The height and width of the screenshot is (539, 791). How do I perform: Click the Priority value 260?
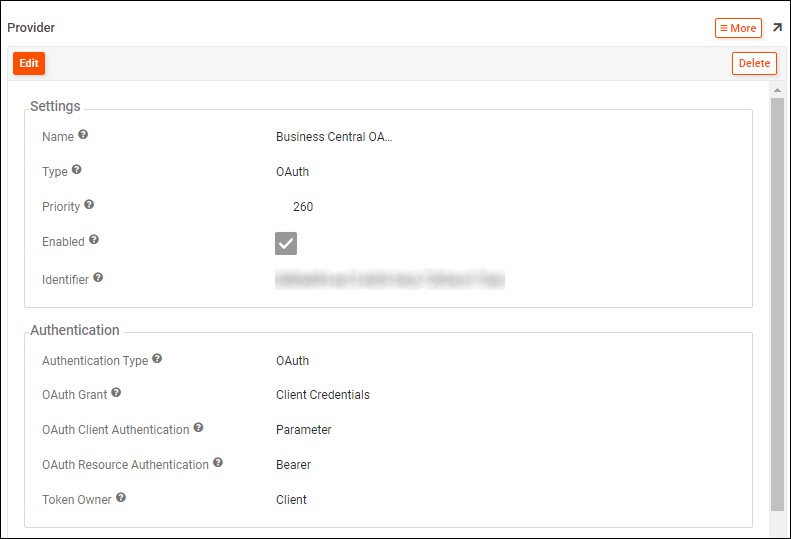click(303, 207)
